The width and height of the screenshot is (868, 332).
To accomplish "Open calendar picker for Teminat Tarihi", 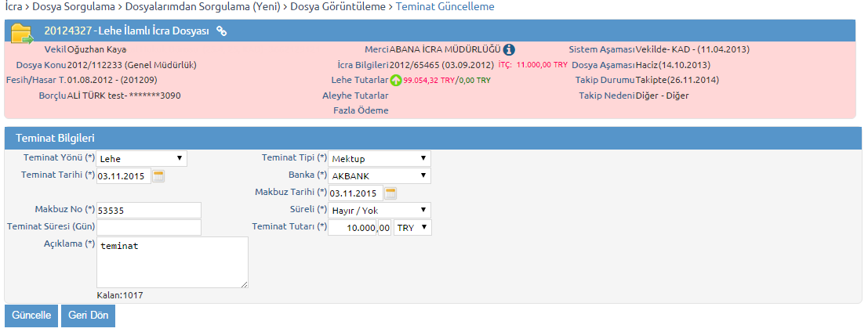I will [159, 176].
